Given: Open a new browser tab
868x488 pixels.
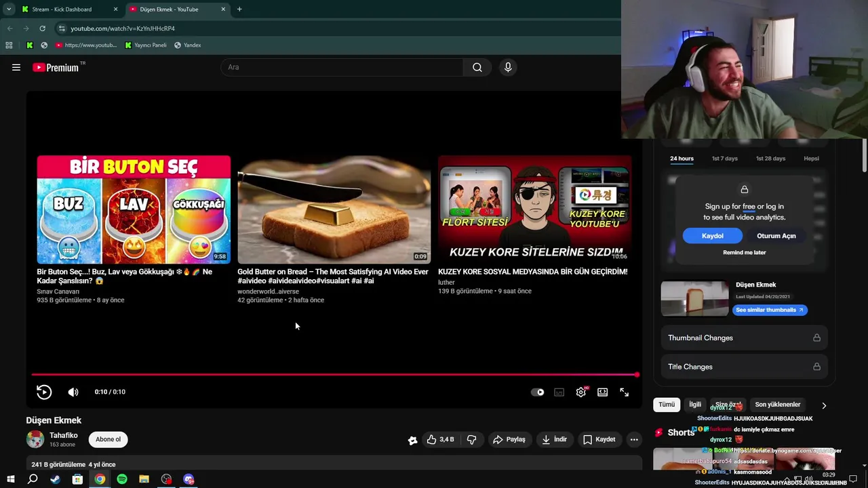Looking at the screenshot, I should pos(239,9).
